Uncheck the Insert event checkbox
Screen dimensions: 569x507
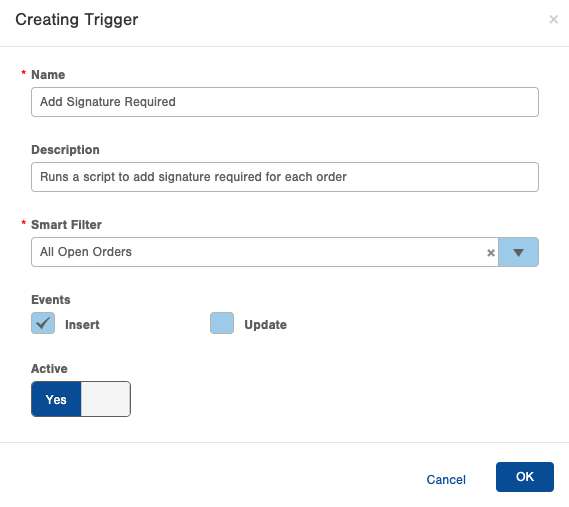coord(43,323)
